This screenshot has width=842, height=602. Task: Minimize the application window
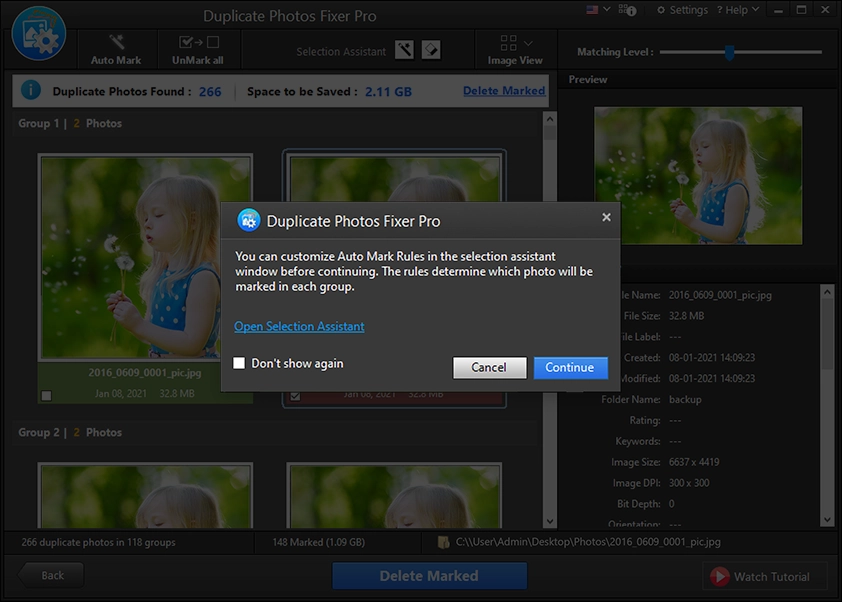(x=778, y=10)
